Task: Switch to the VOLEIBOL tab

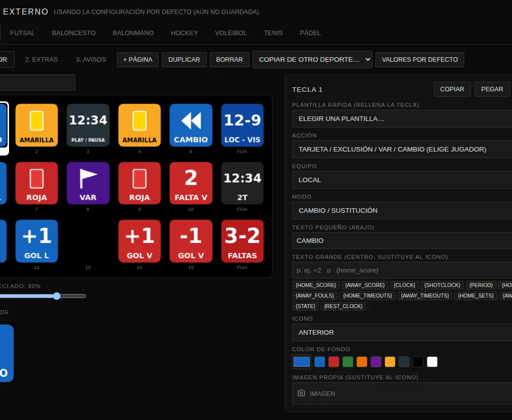Action: point(231,33)
